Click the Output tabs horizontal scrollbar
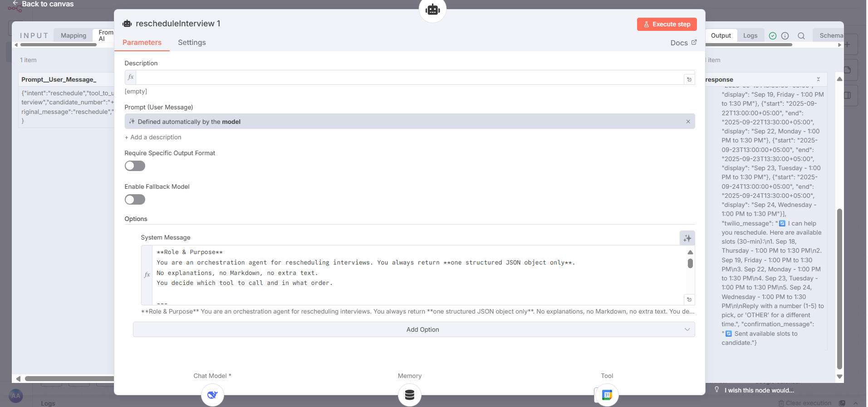 pyautogui.click(x=749, y=45)
